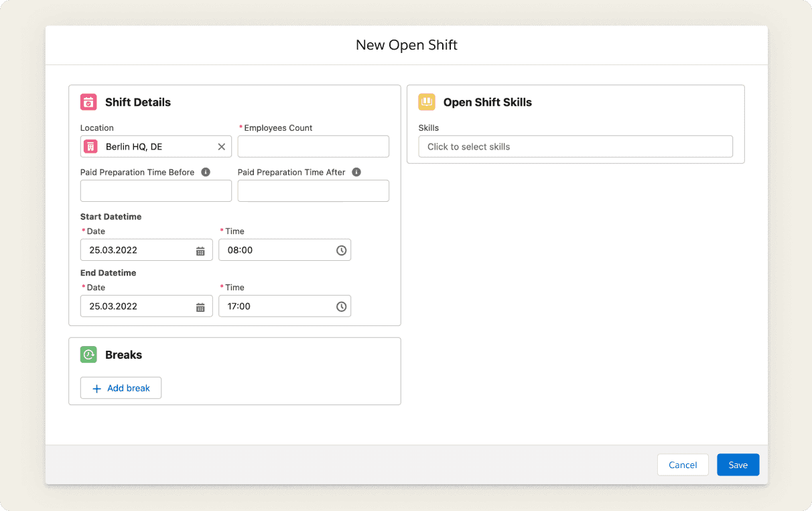Open the End Datetime calendar picker

click(200, 306)
